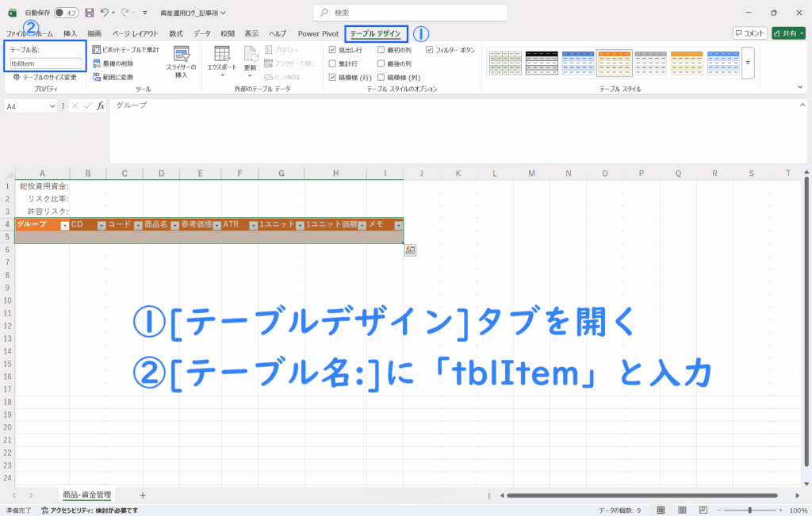Screen dimensions: 812x516
Task: Disable 縞模様 (行) checkbox
Action: (x=333, y=78)
